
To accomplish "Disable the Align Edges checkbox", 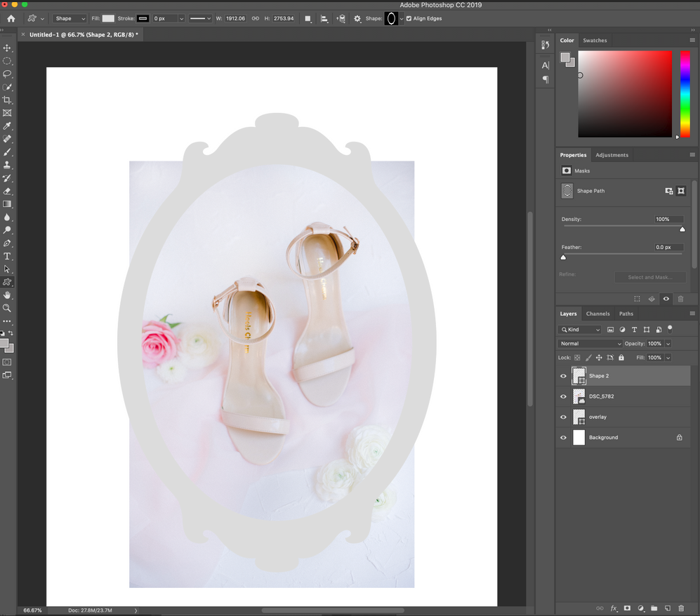I will (x=409, y=18).
